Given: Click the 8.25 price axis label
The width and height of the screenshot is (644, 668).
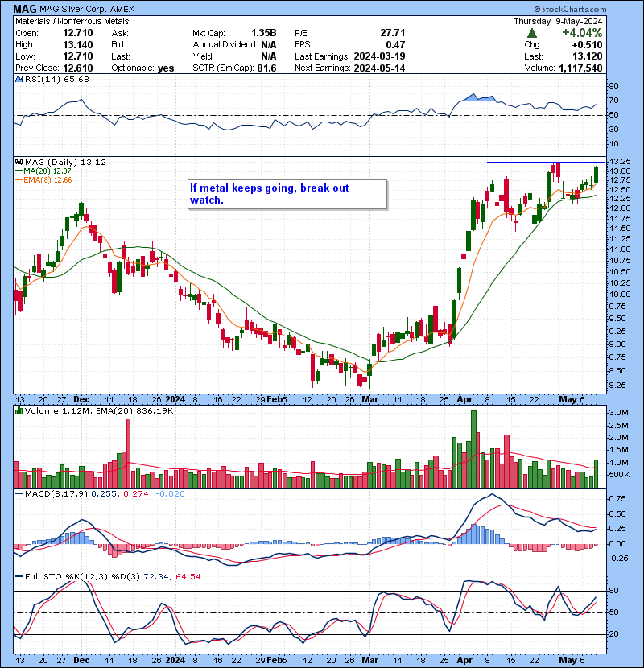Looking at the screenshot, I should coord(618,386).
